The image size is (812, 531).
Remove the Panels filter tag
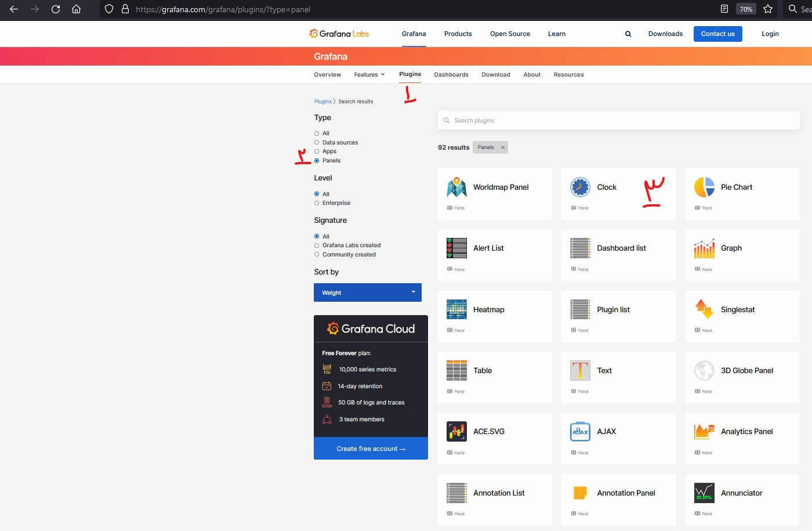click(x=503, y=147)
